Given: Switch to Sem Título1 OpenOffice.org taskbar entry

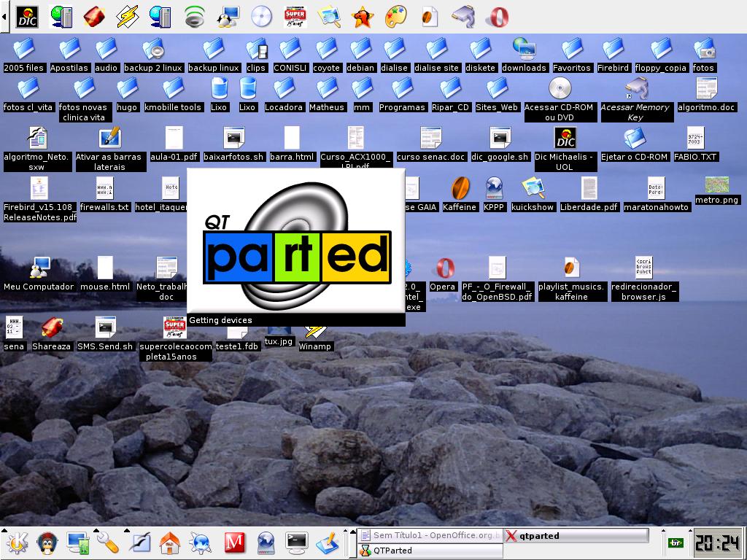Looking at the screenshot, I should point(430,535).
